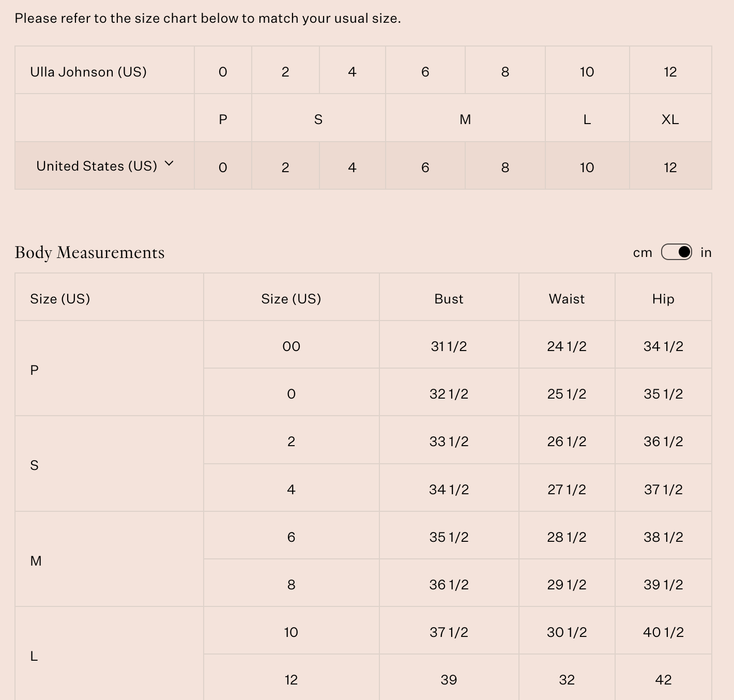Click the waist value 32
Image resolution: width=734 pixels, height=700 pixels.
click(567, 680)
